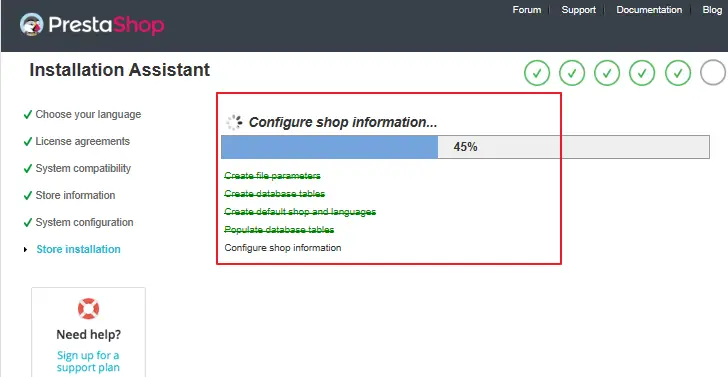
Task: Select the Store installation step
Action: coord(78,249)
